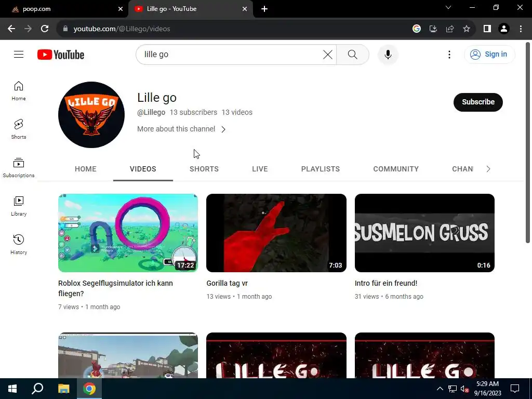Close the Lille go - YouTube tab
Image resolution: width=532 pixels, height=399 pixels.
[x=245, y=9]
